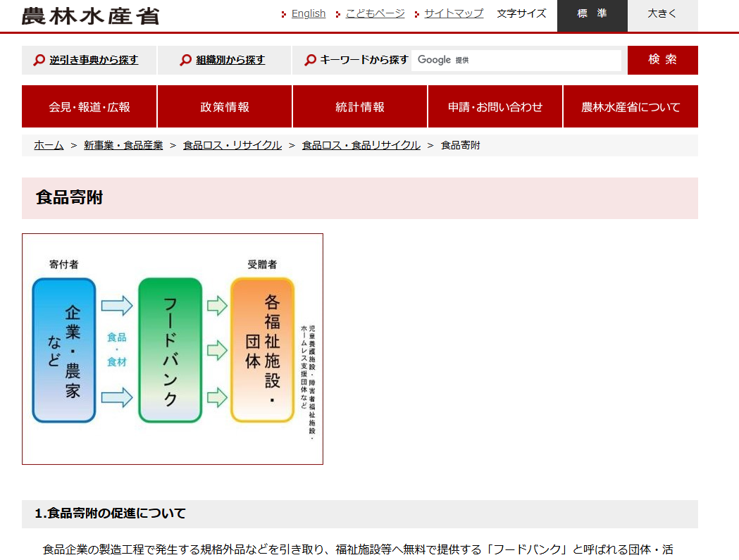
Task: Click the 農林水産省 site logo
Action: (90, 15)
